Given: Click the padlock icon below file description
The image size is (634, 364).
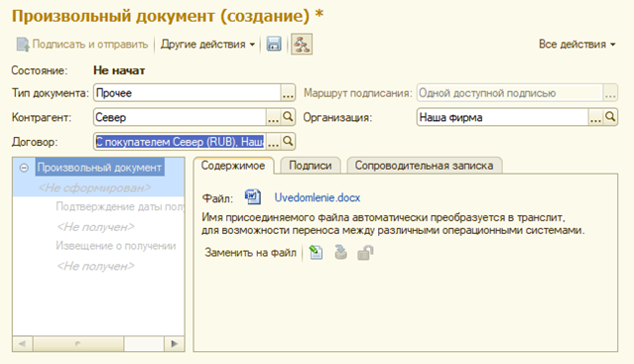Looking at the screenshot, I should click(x=365, y=253).
